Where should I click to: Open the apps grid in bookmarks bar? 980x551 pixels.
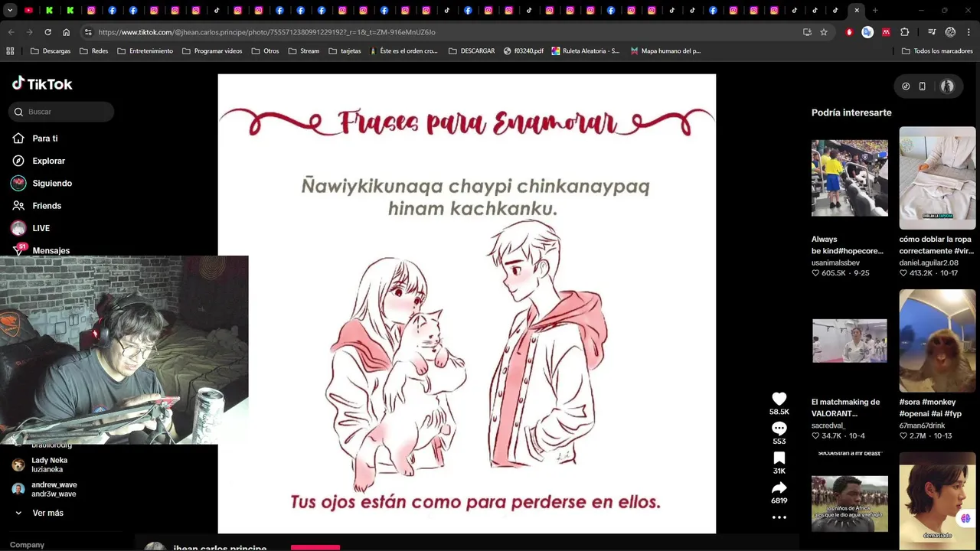(10, 51)
